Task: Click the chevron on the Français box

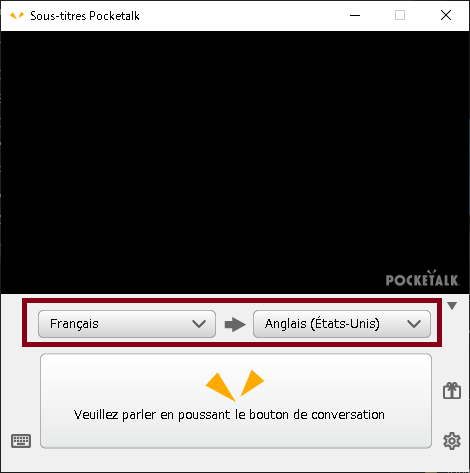Action: pos(199,324)
